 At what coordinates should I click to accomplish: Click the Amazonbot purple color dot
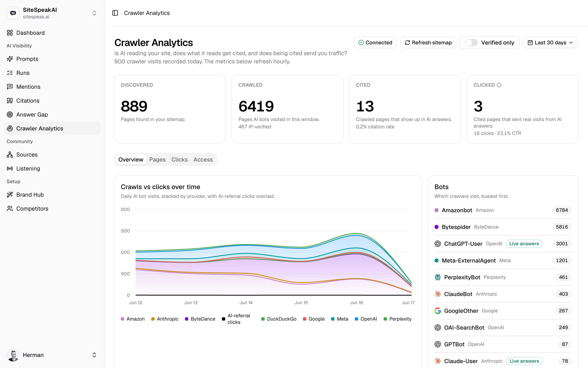[436, 210]
